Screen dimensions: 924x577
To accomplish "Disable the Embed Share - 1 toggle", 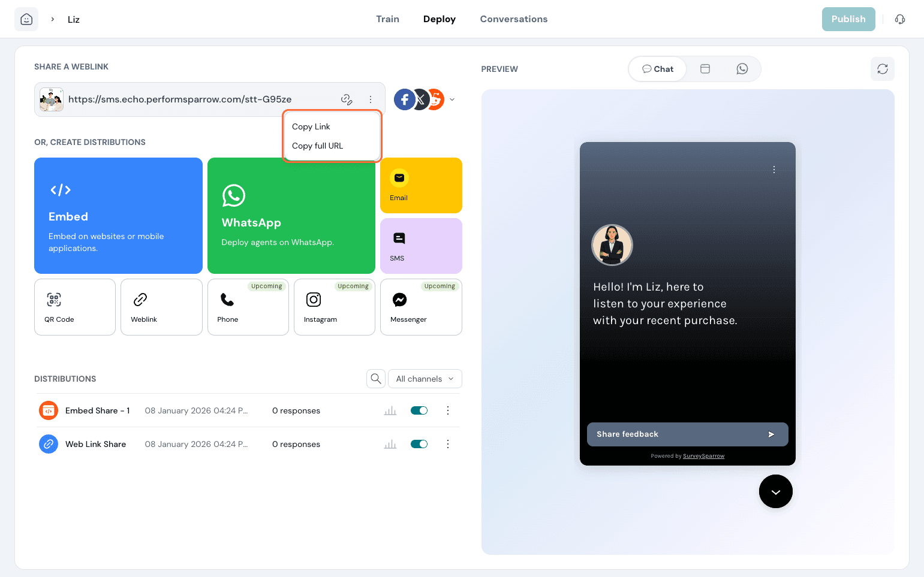I will pos(419,410).
